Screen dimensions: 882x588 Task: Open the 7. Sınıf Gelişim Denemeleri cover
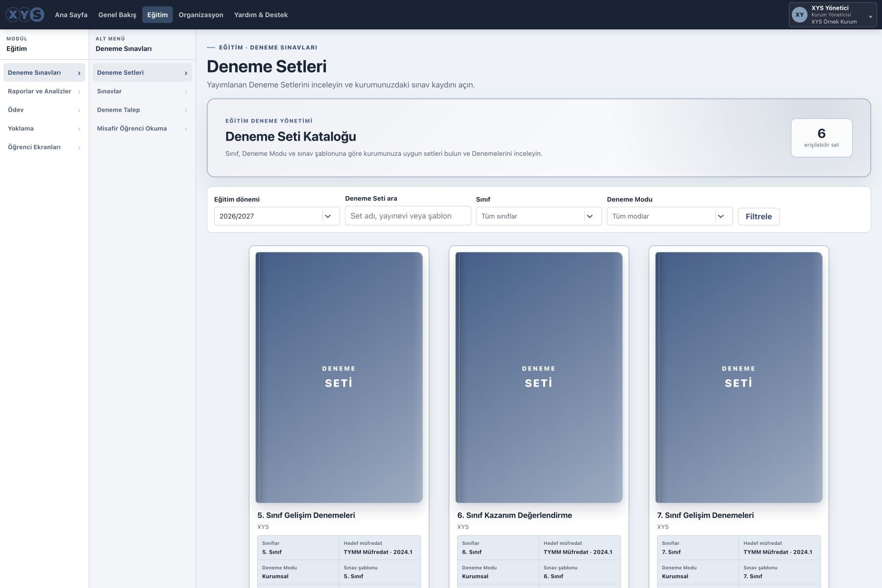click(739, 377)
